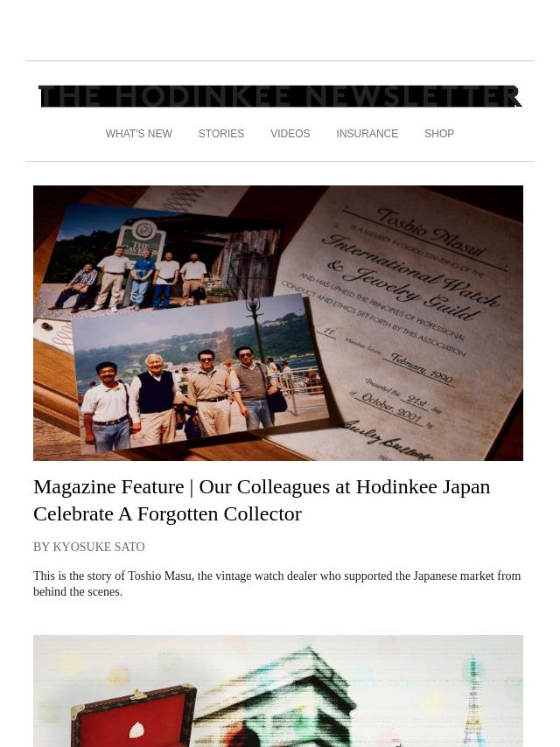Click the open red case in lower image

coord(134,715)
